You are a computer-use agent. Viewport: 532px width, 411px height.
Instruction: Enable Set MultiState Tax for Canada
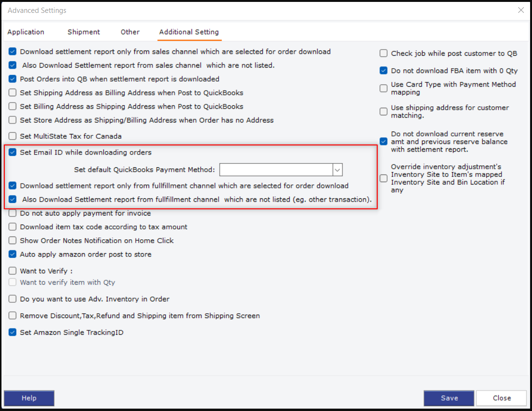(13, 136)
